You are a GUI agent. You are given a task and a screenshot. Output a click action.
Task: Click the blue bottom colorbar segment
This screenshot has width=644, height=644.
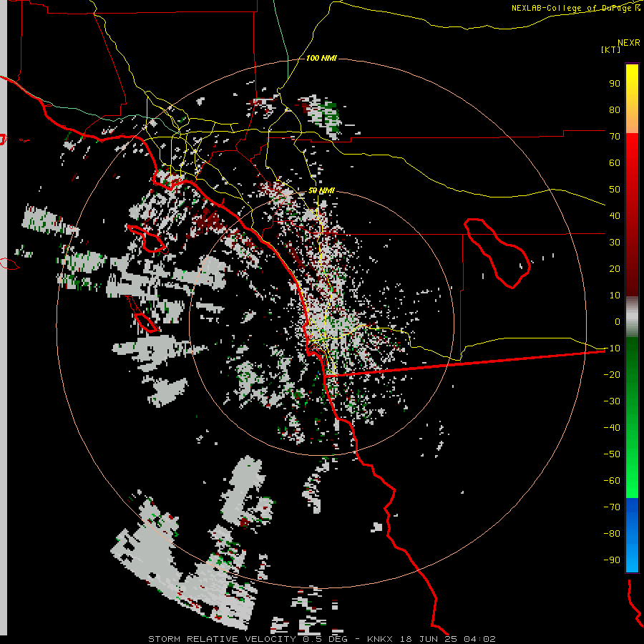click(632, 535)
